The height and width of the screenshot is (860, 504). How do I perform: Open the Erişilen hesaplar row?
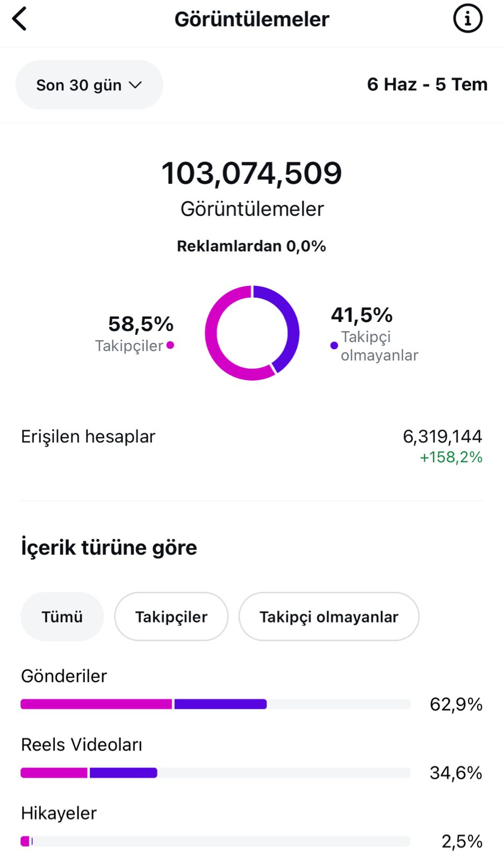pyautogui.click(x=88, y=436)
